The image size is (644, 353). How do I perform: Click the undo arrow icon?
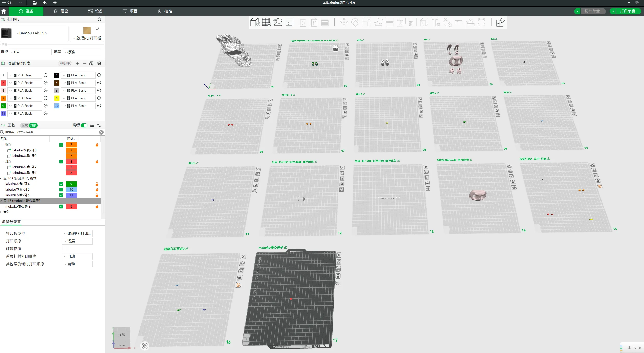coord(45,3)
